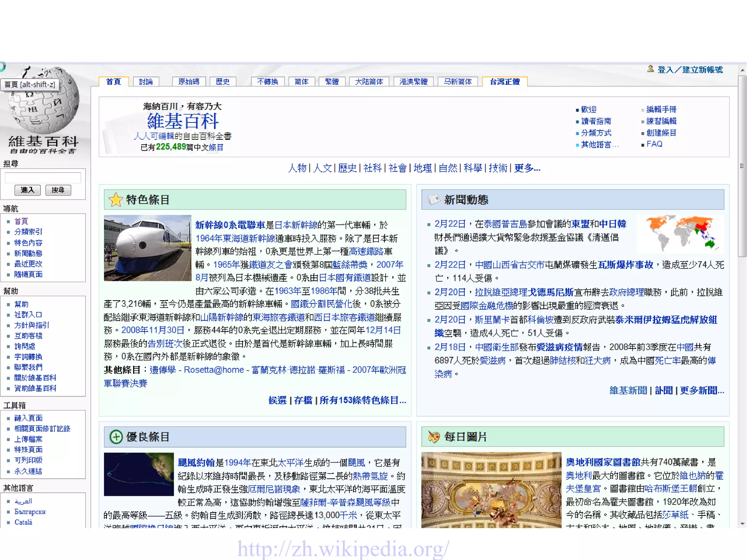Select the 简体 variant tab
The image size is (747, 560).
302,82
